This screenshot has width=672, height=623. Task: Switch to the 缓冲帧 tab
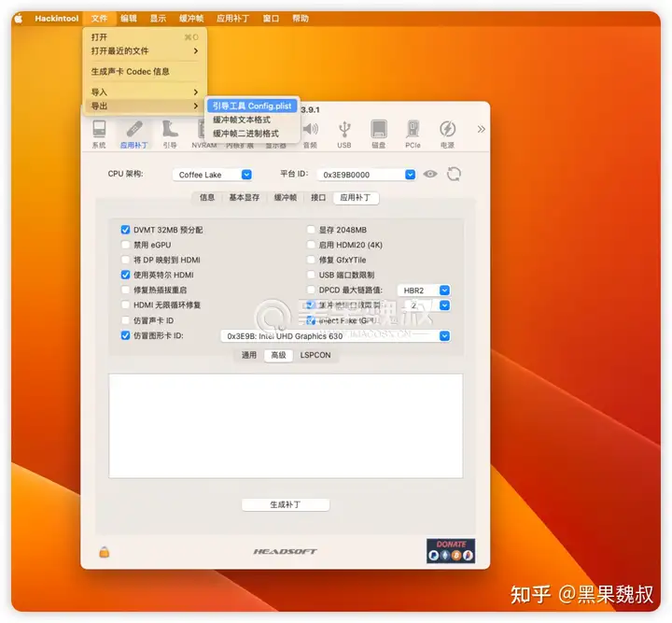[x=286, y=198]
